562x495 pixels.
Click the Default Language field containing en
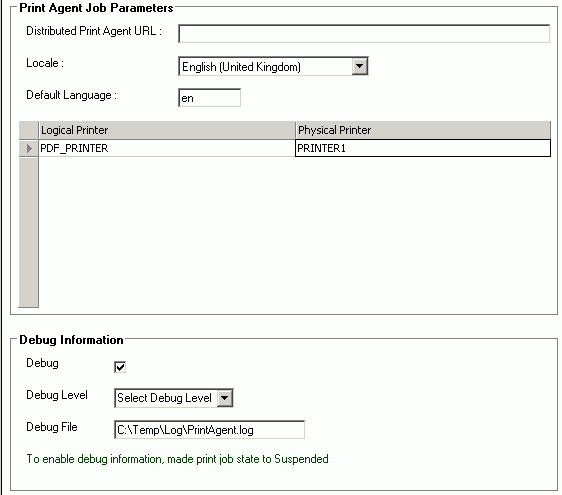(209, 98)
